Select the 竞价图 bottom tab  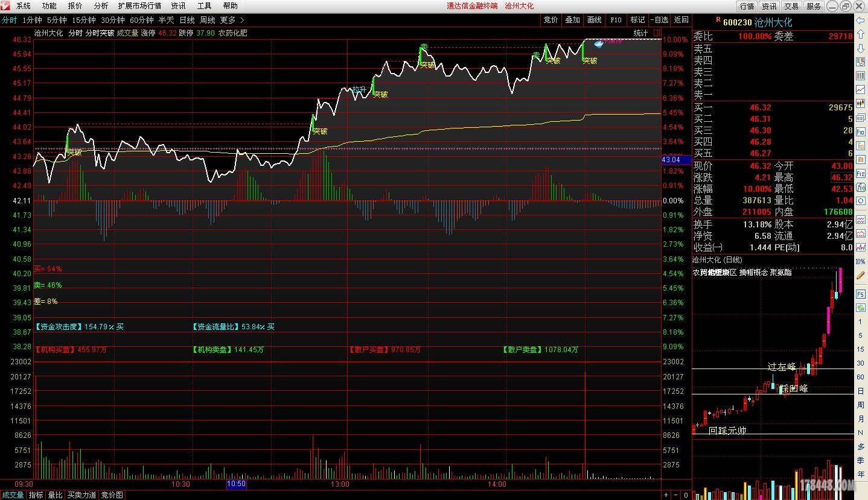112,495
